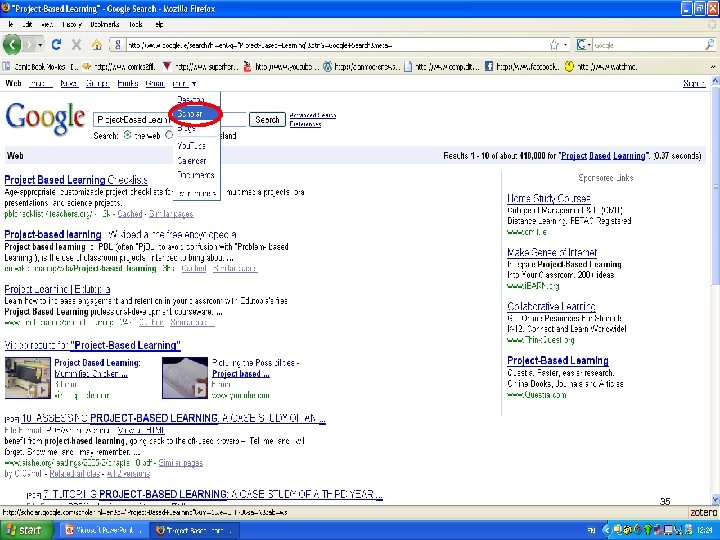The height and width of the screenshot is (540, 720).
Task: Bookmark this page with the star icon
Action: (554, 45)
